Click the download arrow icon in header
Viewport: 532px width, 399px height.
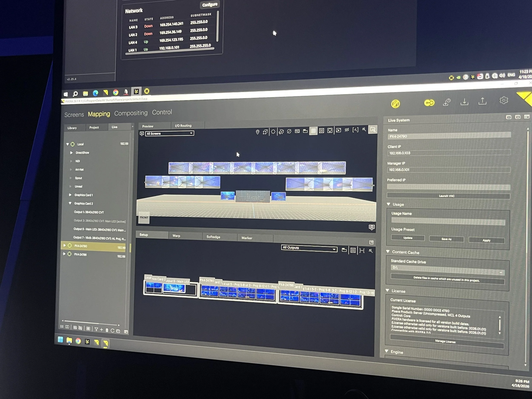[464, 102]
